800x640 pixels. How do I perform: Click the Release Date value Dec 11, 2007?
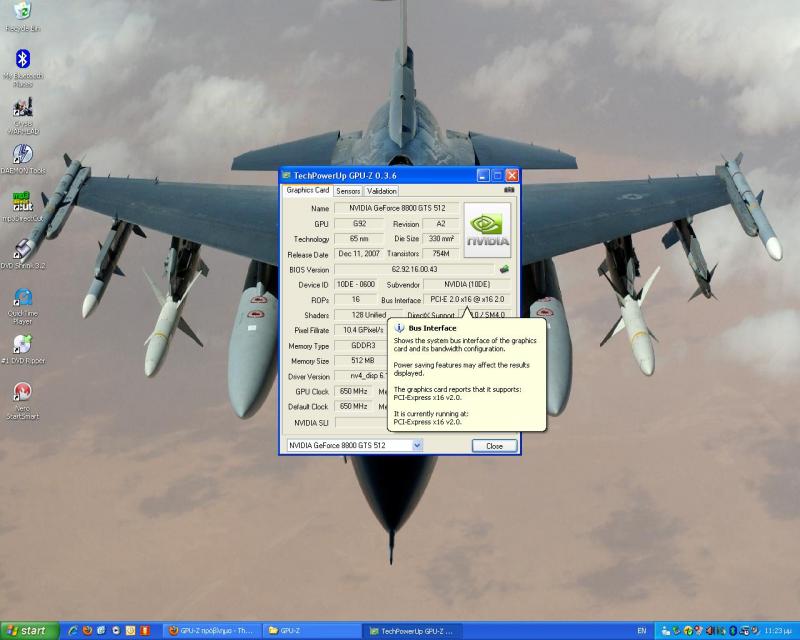pos(359,254)
